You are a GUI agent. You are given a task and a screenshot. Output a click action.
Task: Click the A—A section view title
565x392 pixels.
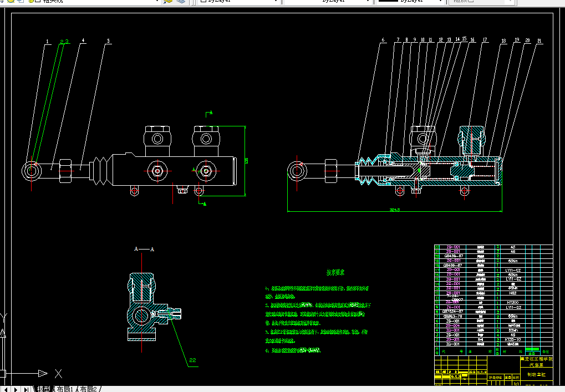click(144, 249)
